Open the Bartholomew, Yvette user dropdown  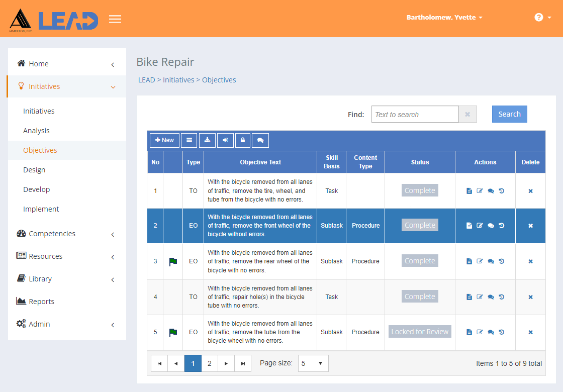pos(444,17)
